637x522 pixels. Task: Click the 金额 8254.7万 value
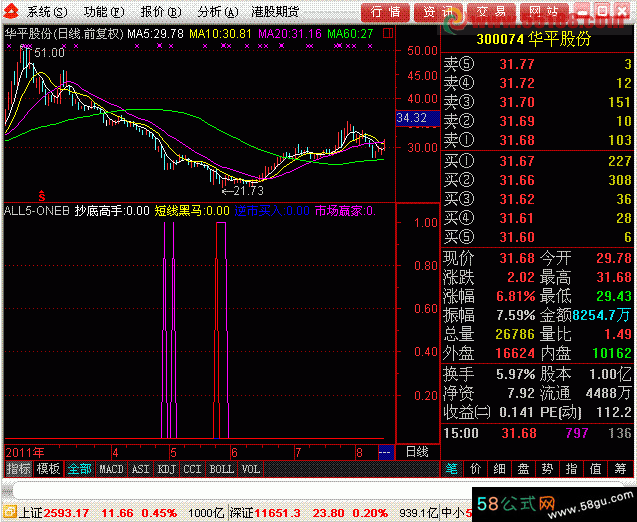click(x=601, y=315)
